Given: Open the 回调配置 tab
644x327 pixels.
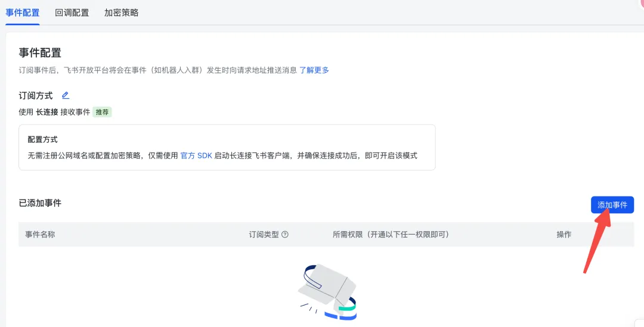Looking at the screenshot, I should pos(72,13).
